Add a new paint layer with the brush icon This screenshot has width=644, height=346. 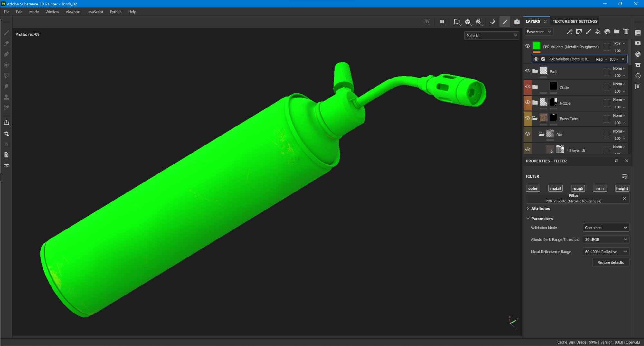click(588, 32)
